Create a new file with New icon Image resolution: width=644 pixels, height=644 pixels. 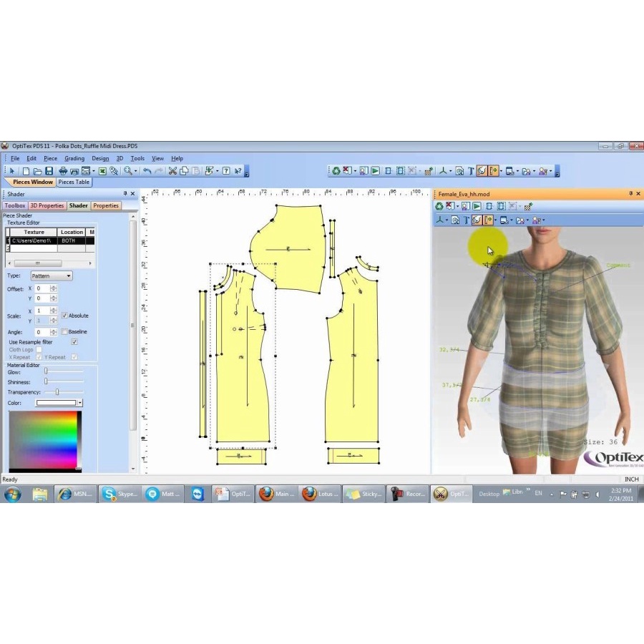26,171
